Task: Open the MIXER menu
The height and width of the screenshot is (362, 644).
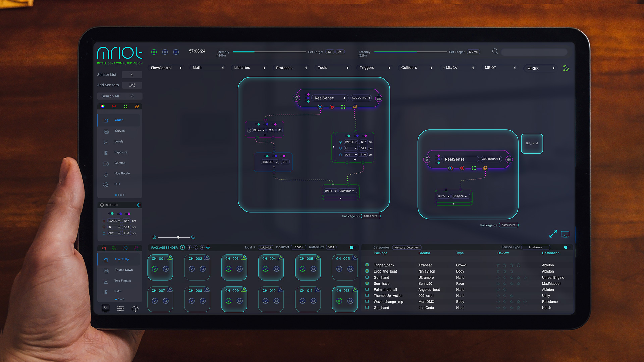Action: coord(540,68)
